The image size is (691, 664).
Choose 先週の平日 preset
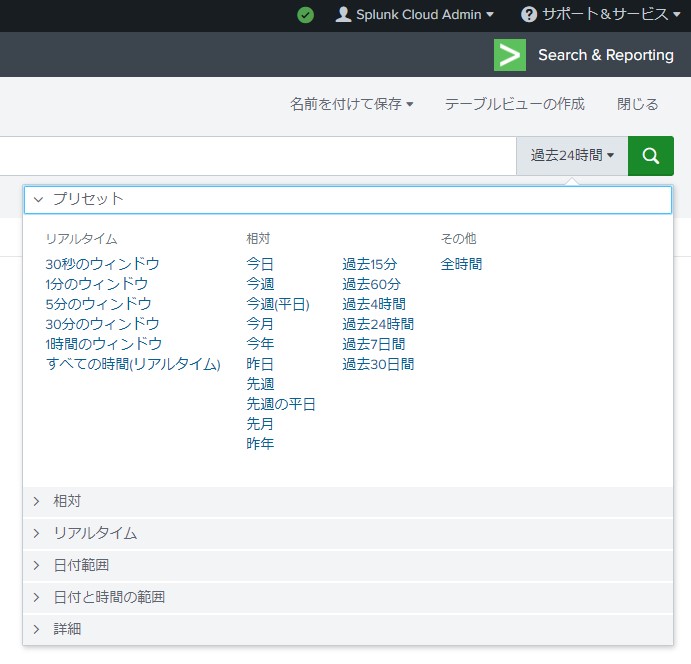281,404
